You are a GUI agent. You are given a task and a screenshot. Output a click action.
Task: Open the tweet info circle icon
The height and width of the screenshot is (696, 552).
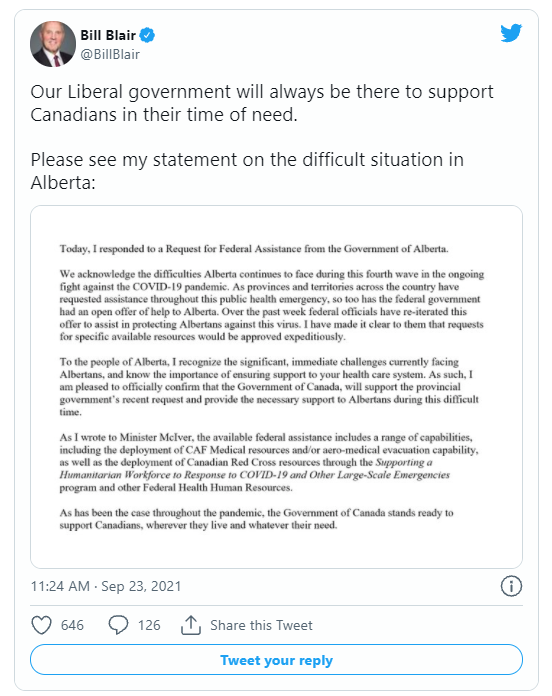[511, 586]
